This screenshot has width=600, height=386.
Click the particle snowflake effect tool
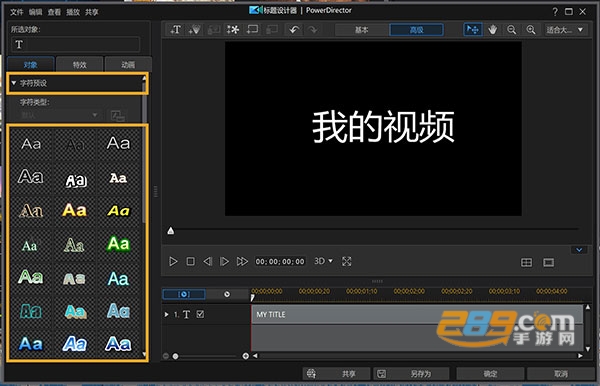[233, 29]
